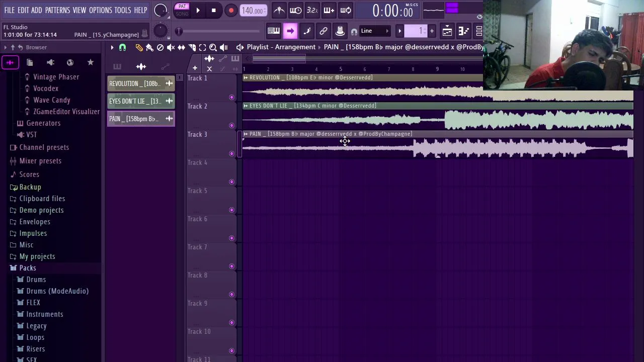Toggle main snap magnet in playlist toolbar

pos(122,47)
